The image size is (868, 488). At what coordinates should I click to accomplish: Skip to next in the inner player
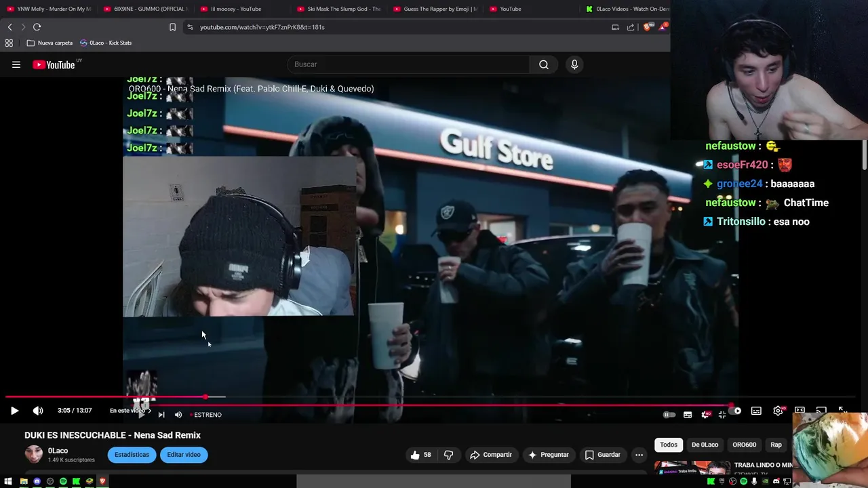(161, 415)
